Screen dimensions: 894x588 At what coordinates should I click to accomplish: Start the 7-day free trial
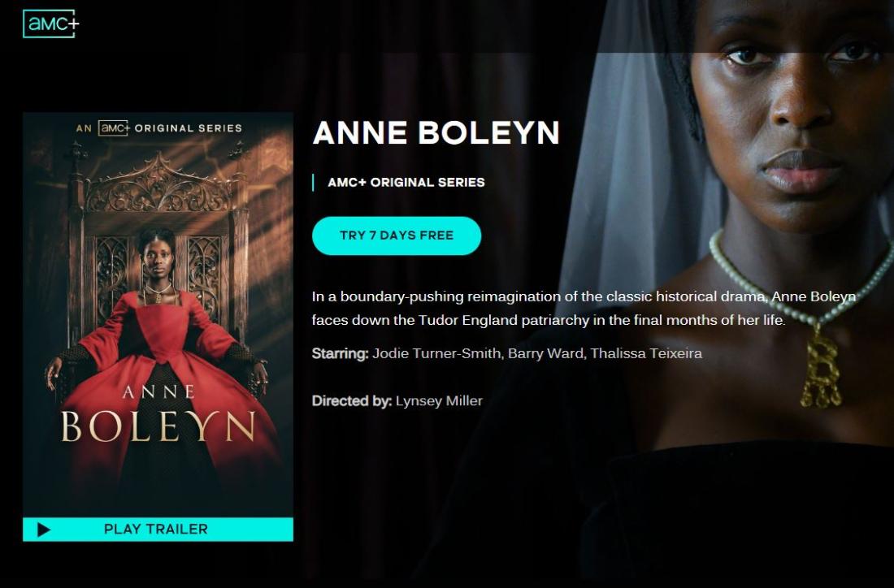point(397,236)
